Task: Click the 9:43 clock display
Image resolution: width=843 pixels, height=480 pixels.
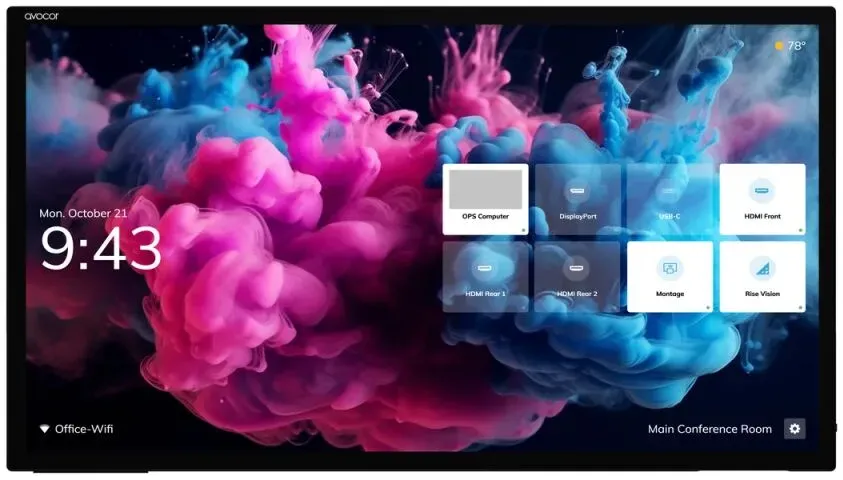Action: tap(101, 248)
